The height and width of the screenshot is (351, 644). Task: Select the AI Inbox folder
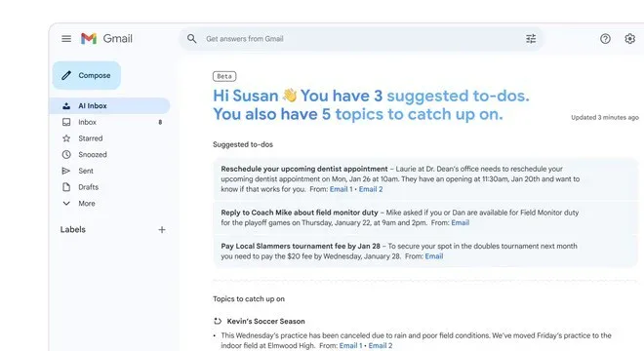pyautogui.click(x=109, y=106)
